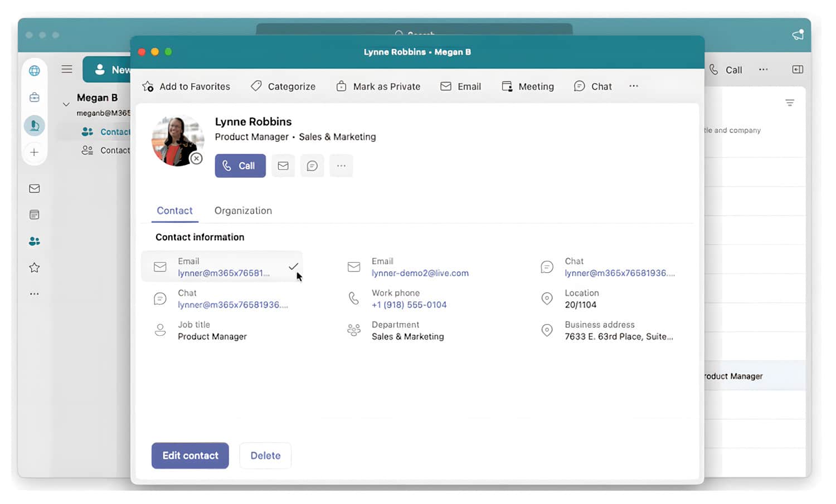Screen dimensions: 836x504
Task: Open more options ellipsis under contact name
Action: tap(341, 166)
